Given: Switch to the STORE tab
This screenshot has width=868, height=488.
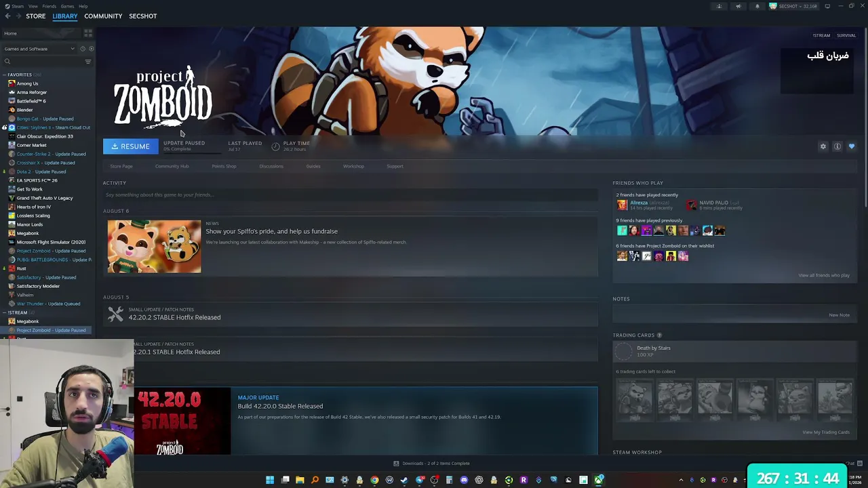Looking at the screenshot, I should click(x=36, y=16).
